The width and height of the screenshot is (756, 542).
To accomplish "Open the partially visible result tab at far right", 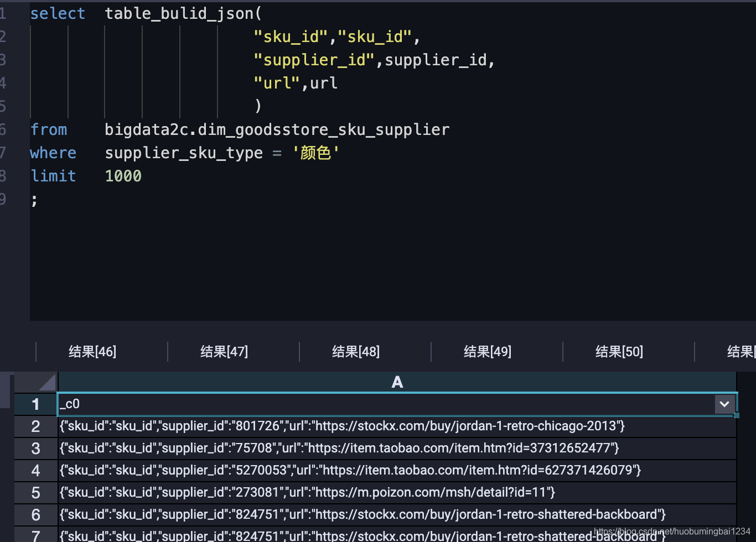I will [742, 351].
